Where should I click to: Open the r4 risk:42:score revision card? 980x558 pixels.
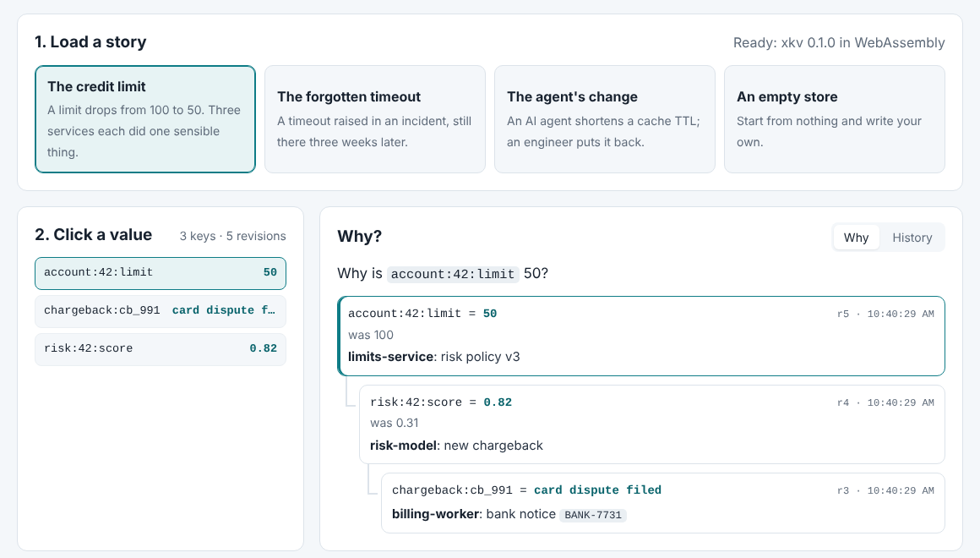click(x=652, y=424)
